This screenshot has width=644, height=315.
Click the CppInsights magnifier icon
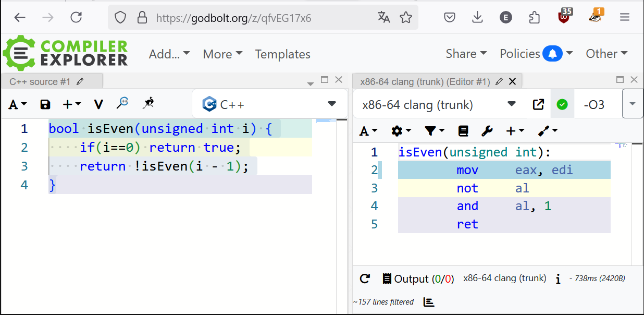tap(122, 103)
